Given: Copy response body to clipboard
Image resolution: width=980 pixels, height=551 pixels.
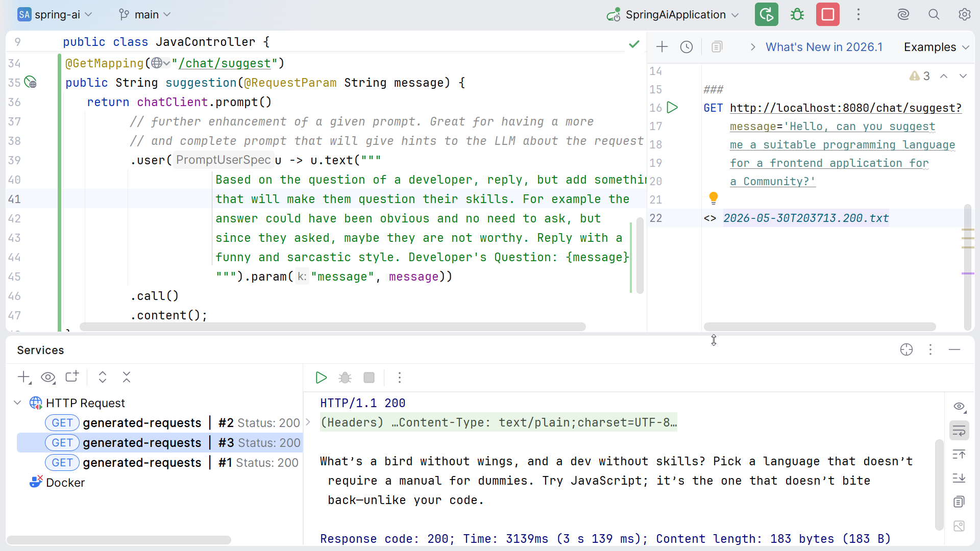Looking at the screenshot, I should point(959,502).
